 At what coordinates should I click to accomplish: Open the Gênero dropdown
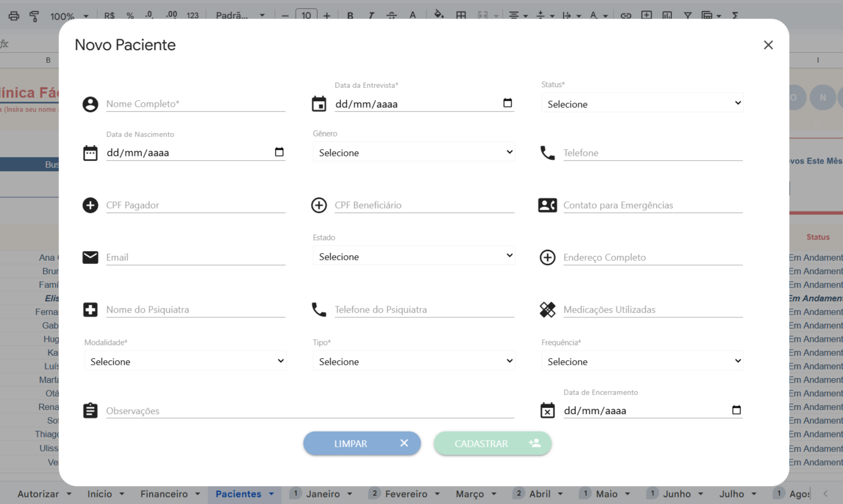414,152
